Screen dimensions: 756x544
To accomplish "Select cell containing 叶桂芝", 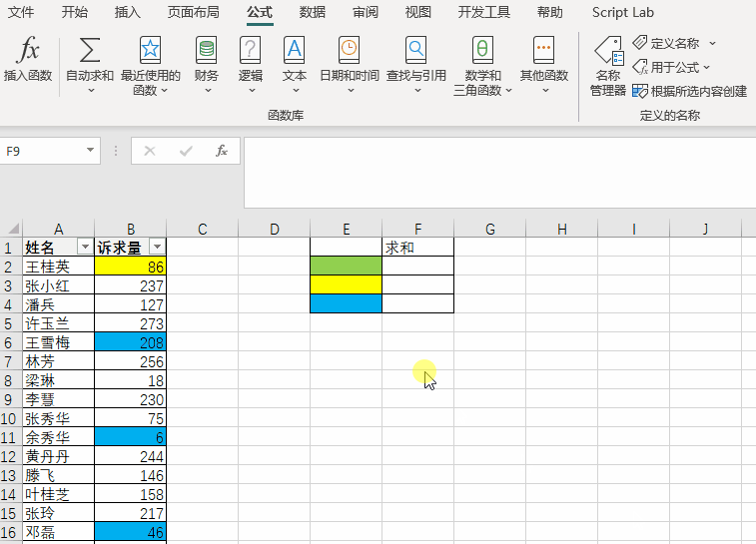I will (x=58, y=494).
